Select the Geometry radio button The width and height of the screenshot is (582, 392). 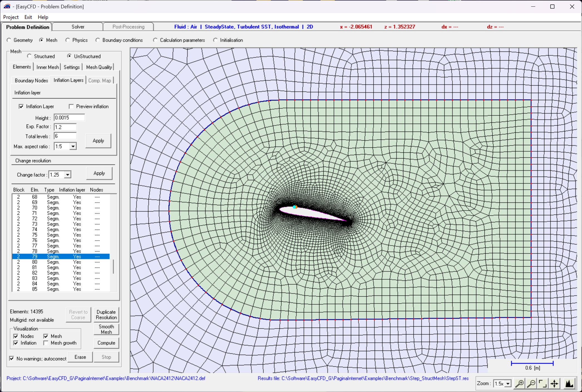point(9,40)
